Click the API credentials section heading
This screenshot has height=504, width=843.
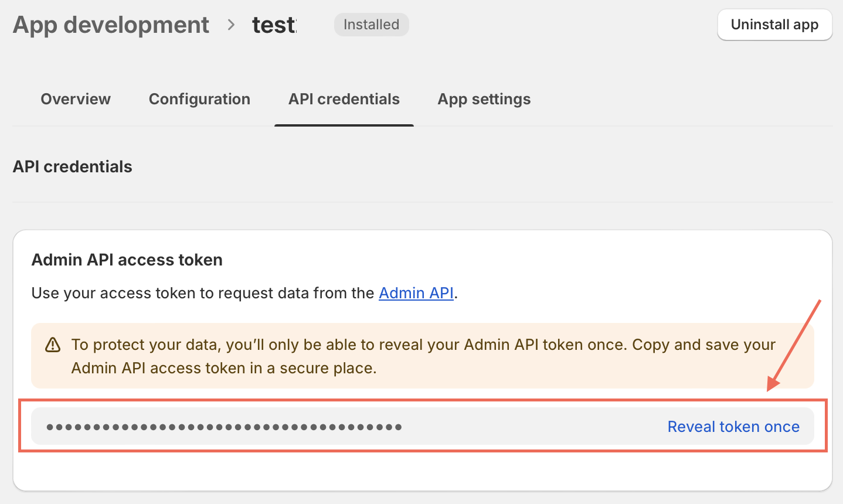pos(72,166)
